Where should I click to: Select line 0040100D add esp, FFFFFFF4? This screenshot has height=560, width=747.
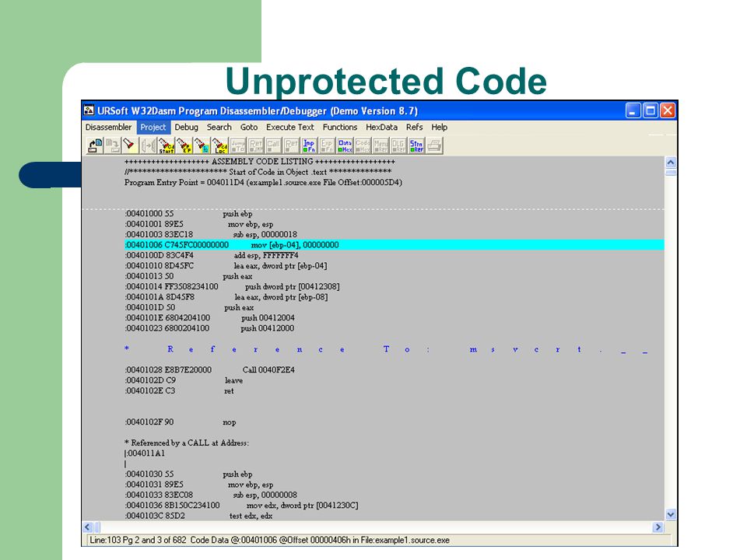point(212,255)
